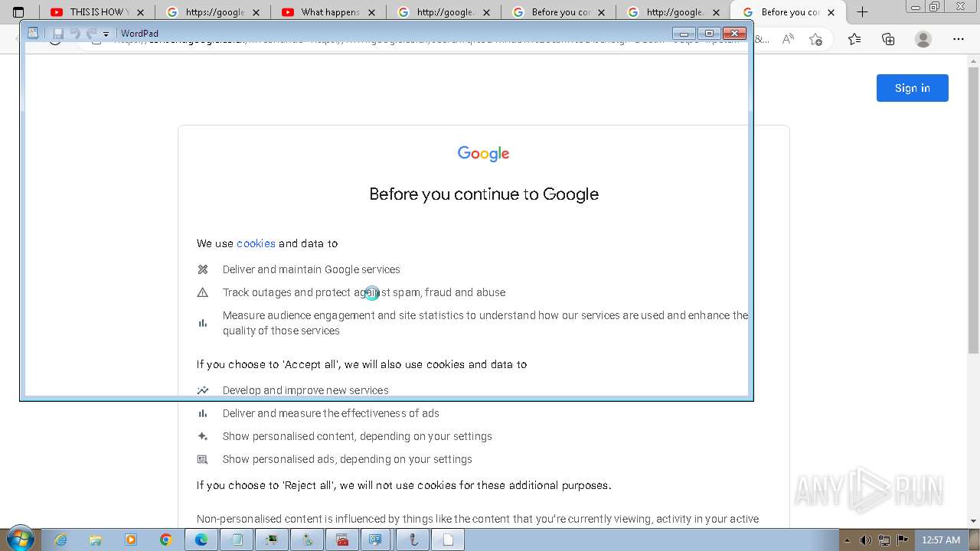This screenshot has height=551, width=980.
Task: Open the Edge Collections icon
Action: (888, 39)
